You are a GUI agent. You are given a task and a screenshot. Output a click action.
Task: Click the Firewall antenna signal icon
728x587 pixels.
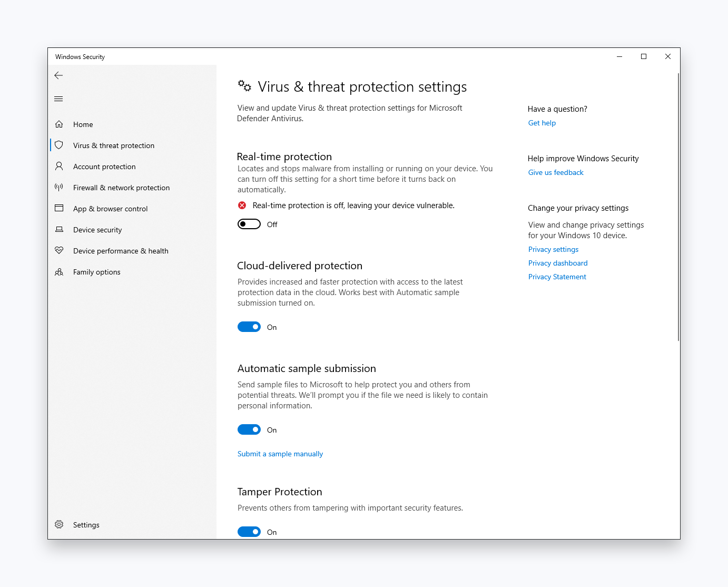click(59, 187)
